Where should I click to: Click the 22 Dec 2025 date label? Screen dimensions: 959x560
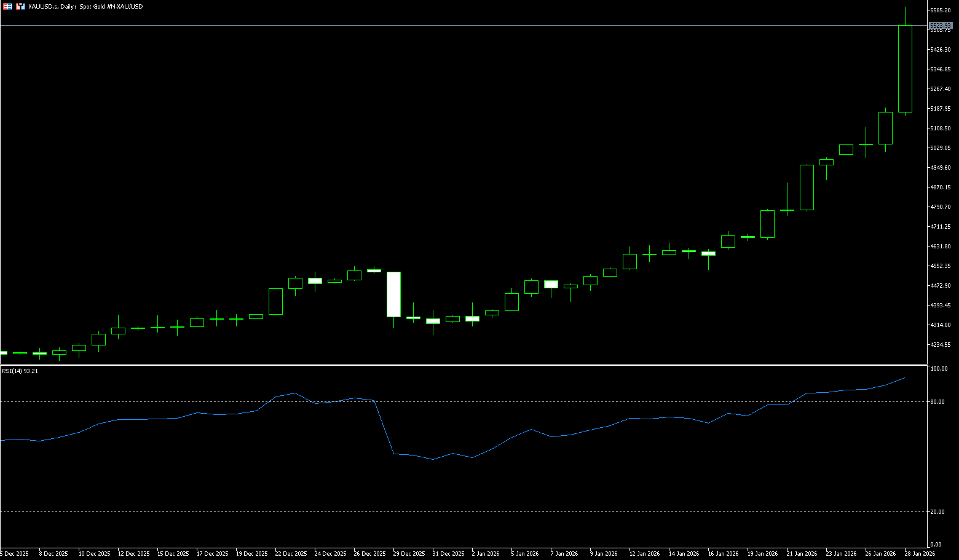tap(291, 554)
